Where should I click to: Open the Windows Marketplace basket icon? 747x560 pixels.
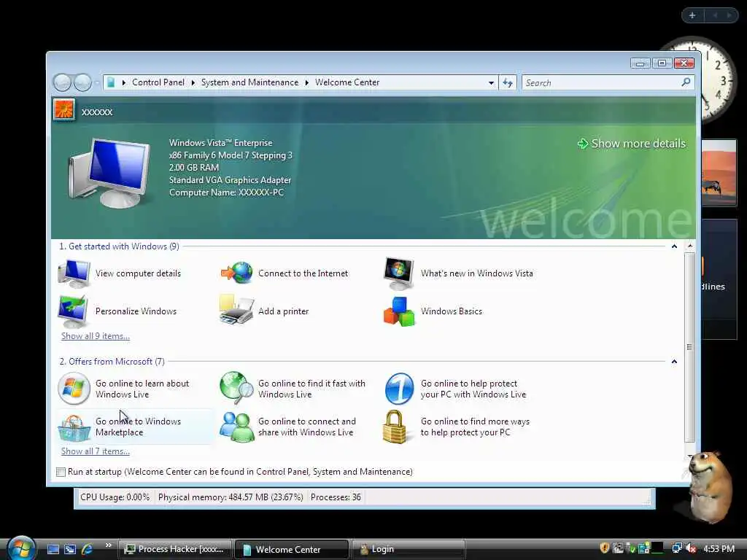74,427
